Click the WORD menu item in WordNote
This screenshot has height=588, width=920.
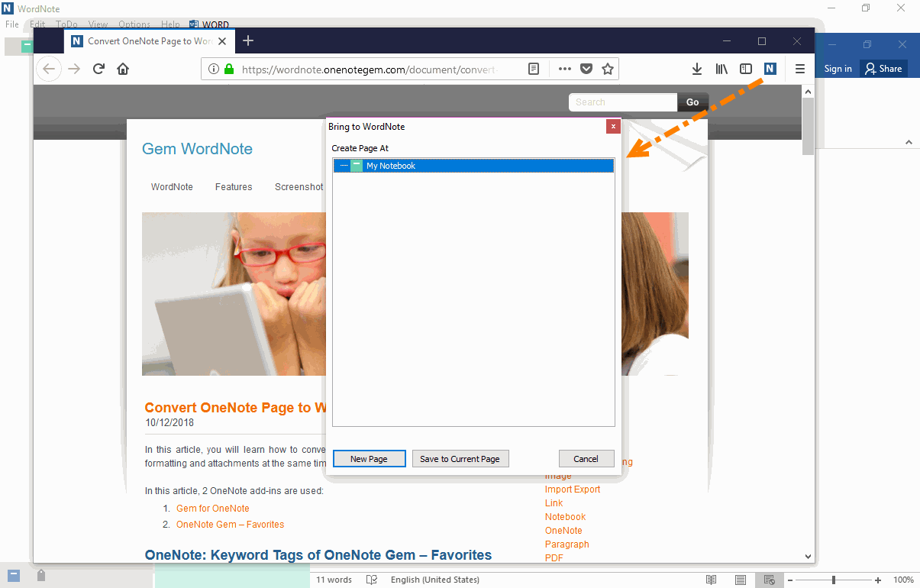point(209,24)
